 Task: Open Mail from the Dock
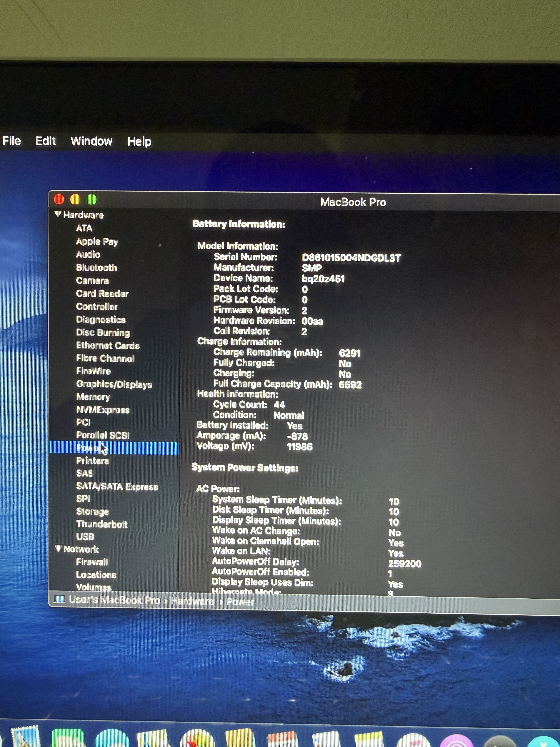[x=26, y=736]
